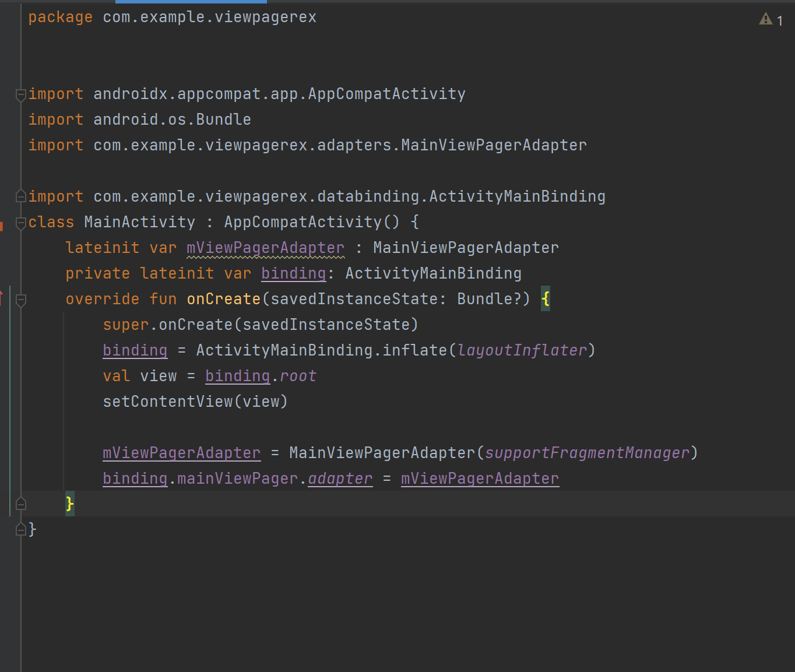This screenshot has height=672, width=795.
Task: Click the fold end marker at onCreate's closing brace
Action: point(21,504)
